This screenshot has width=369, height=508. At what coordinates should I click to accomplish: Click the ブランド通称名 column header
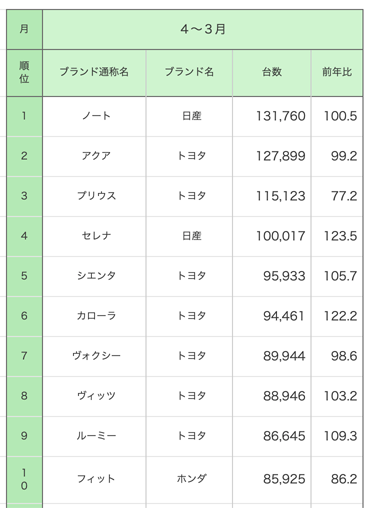coord(94,73)
